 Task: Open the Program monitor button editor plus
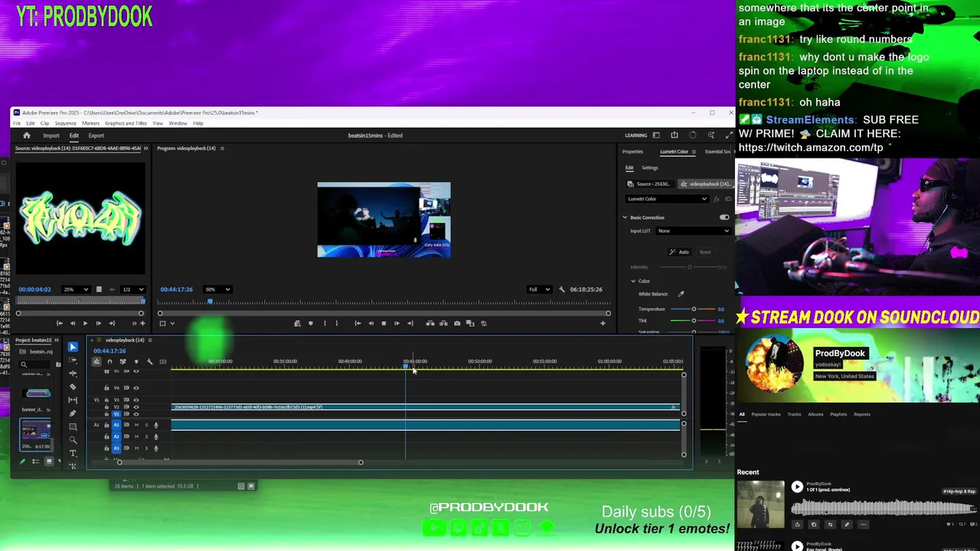[x=603, y=323]
